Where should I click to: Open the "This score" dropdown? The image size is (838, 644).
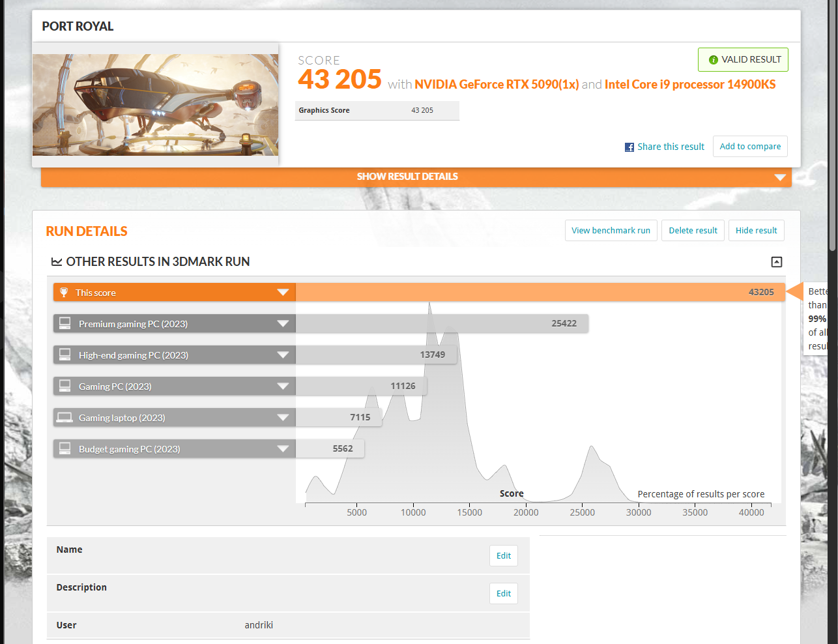(x=283, y=292)
